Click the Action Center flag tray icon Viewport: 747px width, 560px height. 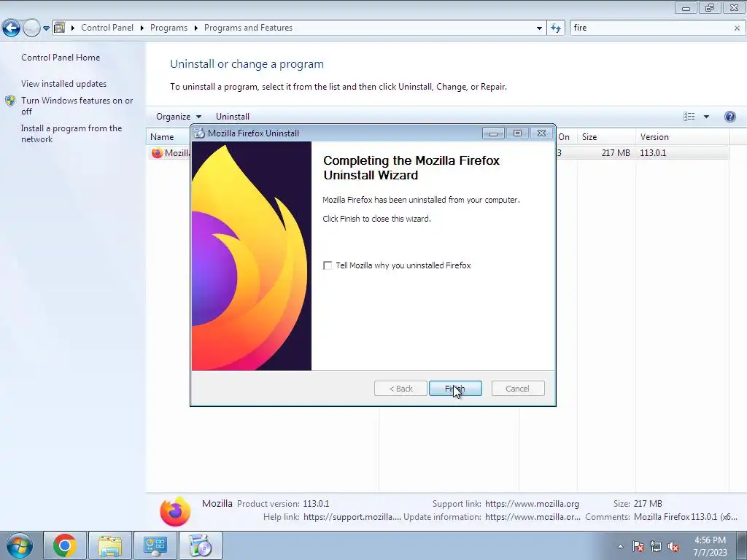[x=638, y=547]
